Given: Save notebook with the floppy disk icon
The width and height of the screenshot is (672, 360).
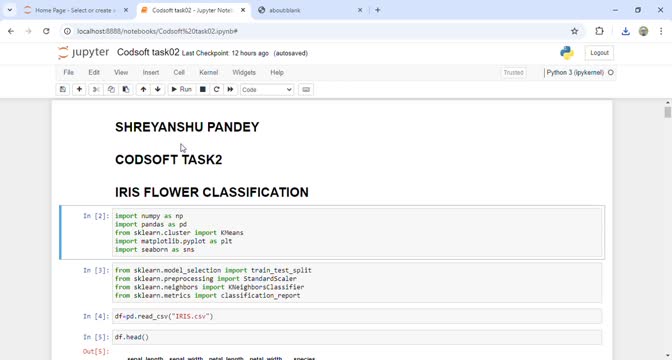Looking at the screenshot, I should [63, 90].
